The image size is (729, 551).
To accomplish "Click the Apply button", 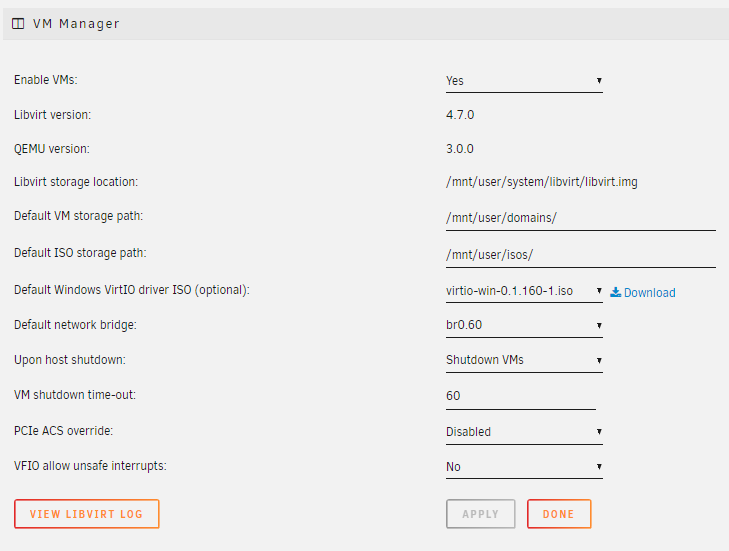I will tap(481, 514).
